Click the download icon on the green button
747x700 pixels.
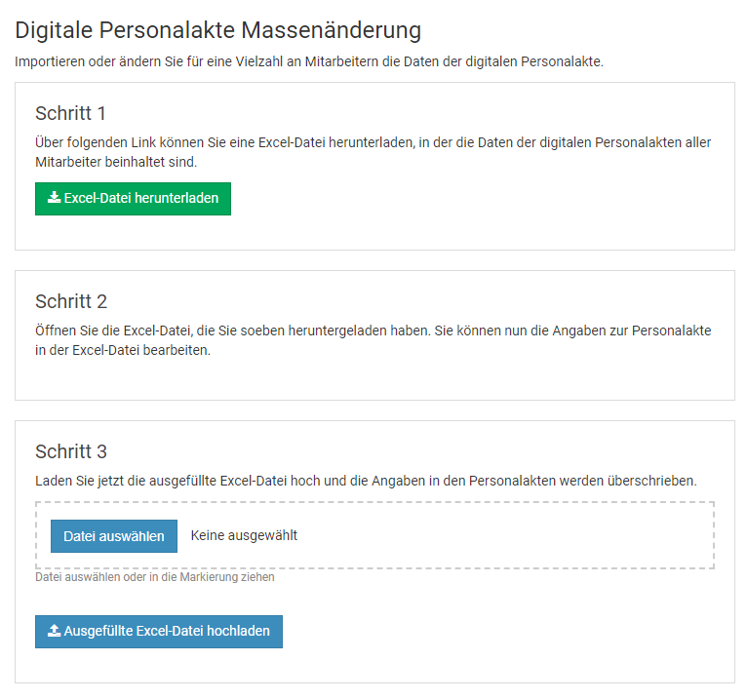point(54,198)
